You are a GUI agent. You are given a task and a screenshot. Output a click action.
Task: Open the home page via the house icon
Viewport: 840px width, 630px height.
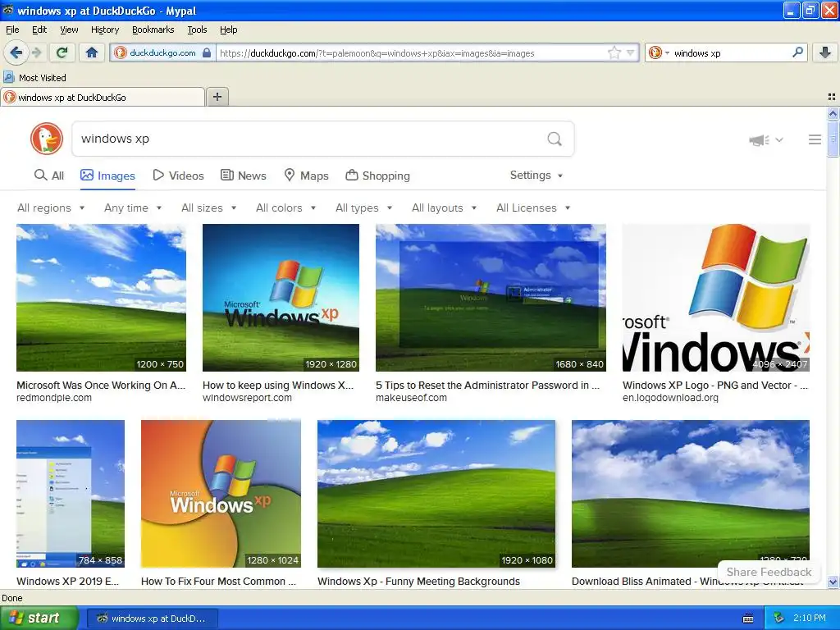92,52
